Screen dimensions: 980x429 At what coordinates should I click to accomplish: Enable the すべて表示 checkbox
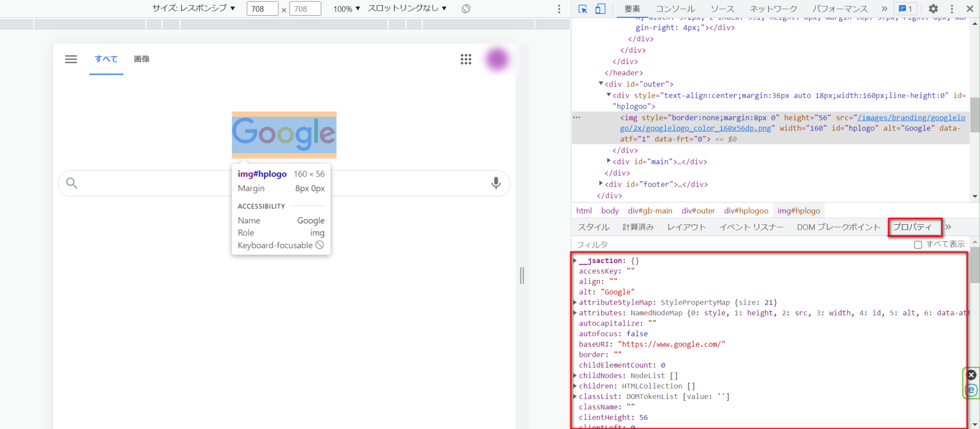click(x=918, y=244)
